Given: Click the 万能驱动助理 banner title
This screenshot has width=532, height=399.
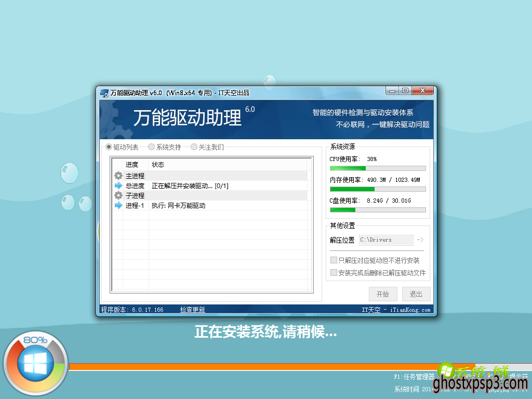Looking at the screenshot, I should tap(187, 118).
